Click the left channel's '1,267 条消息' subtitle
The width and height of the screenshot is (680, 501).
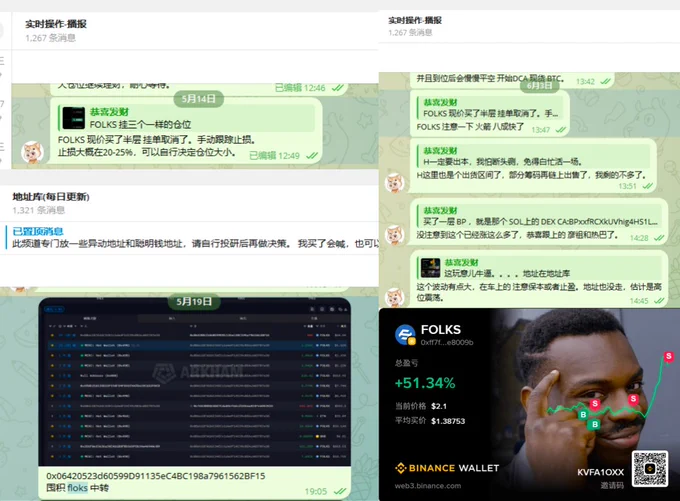(x=50, y=38)
